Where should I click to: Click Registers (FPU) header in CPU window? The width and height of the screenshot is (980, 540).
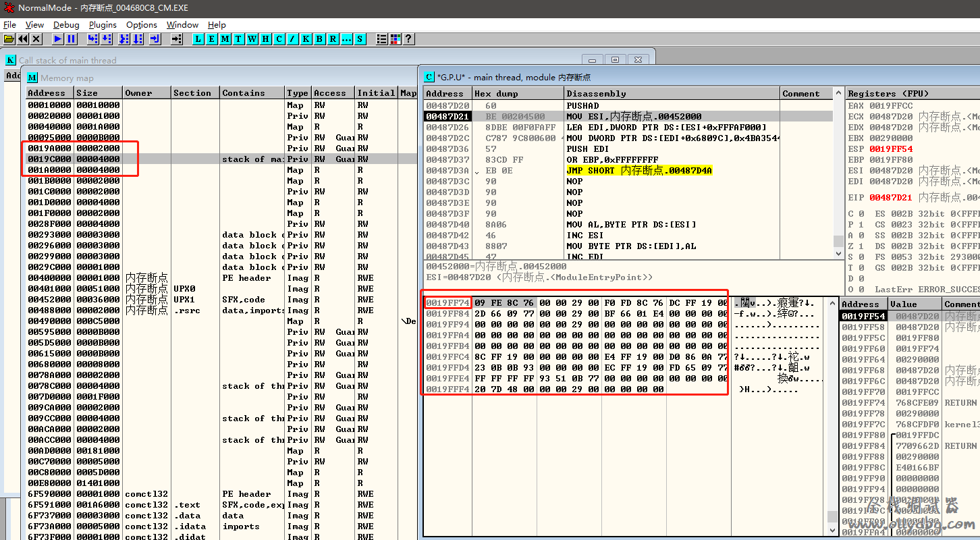point(913,94)
